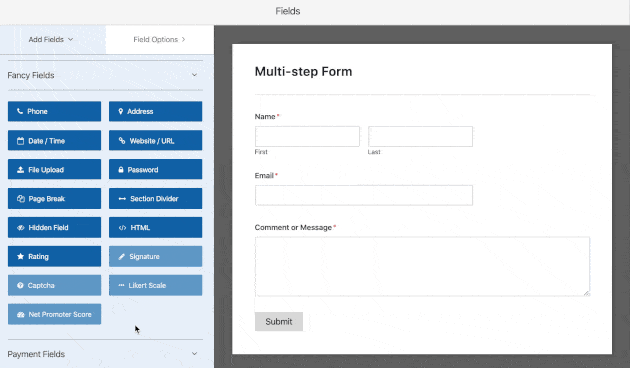630x368 pixels.
Task: Expand the Payment Fields section chevron
Action: (194, 354)
